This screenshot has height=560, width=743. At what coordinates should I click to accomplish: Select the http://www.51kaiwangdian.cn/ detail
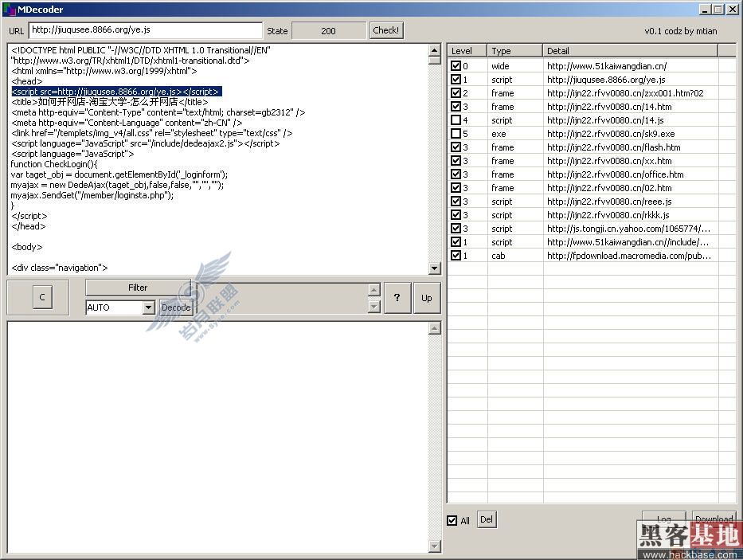pos(607,66)
